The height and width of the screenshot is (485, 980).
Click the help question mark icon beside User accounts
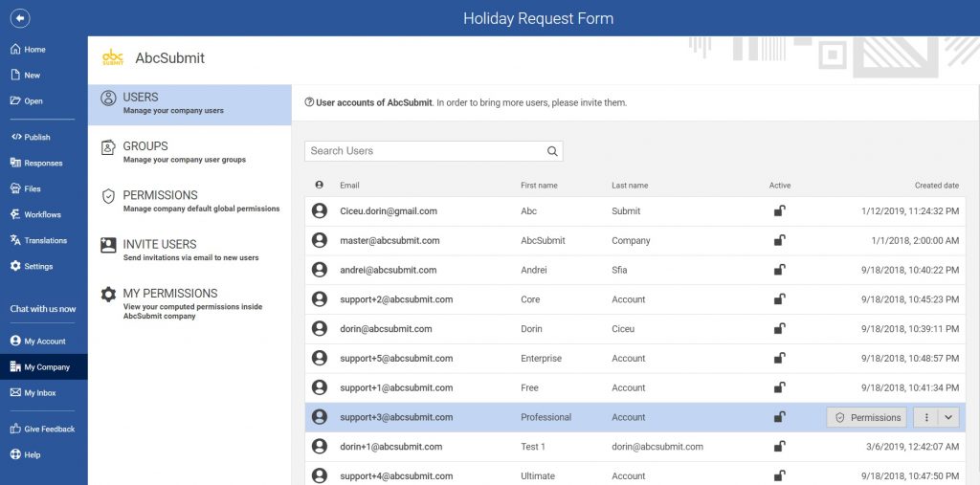pyautogui.click(x=309, y=102)
